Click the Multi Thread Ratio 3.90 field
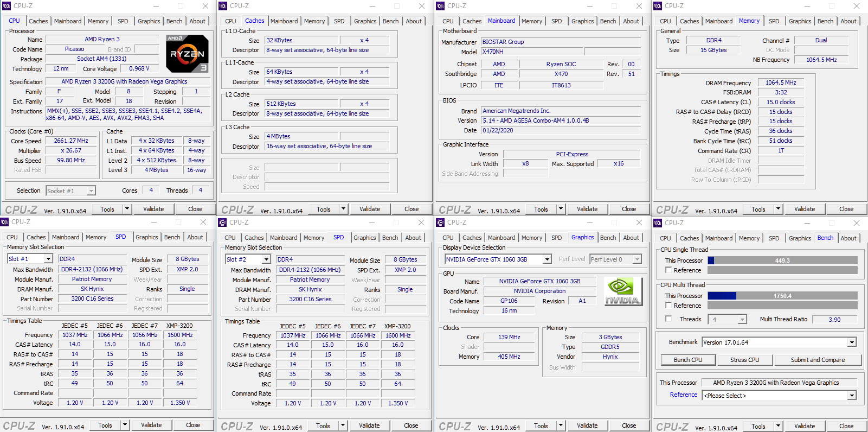Viewport: 868px width, 432px height. pos(834,320)
